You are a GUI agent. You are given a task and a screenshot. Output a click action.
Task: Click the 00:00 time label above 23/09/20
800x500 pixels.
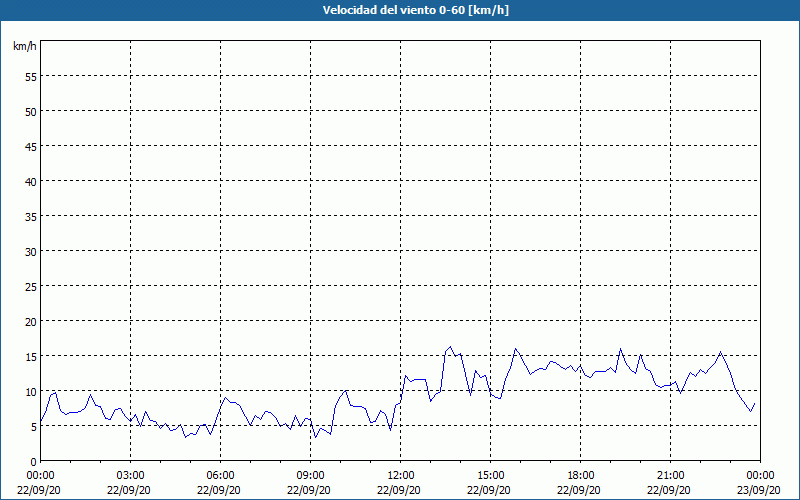coord(760,476)
